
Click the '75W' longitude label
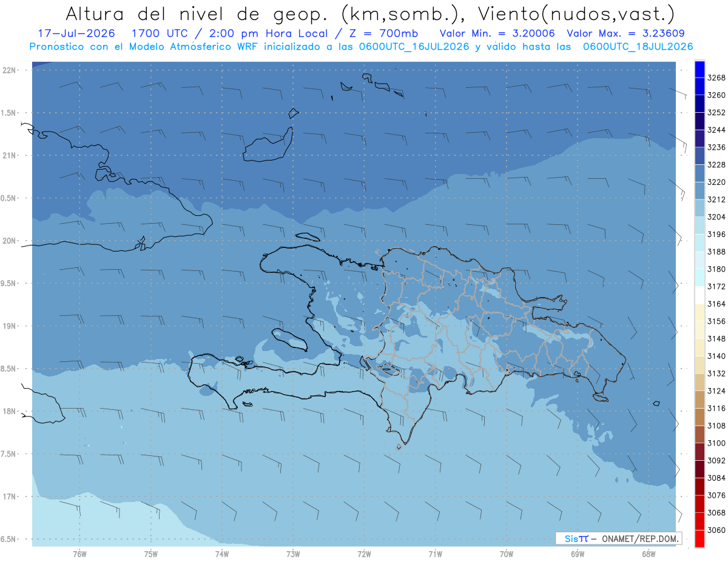[x=150, y=554]
